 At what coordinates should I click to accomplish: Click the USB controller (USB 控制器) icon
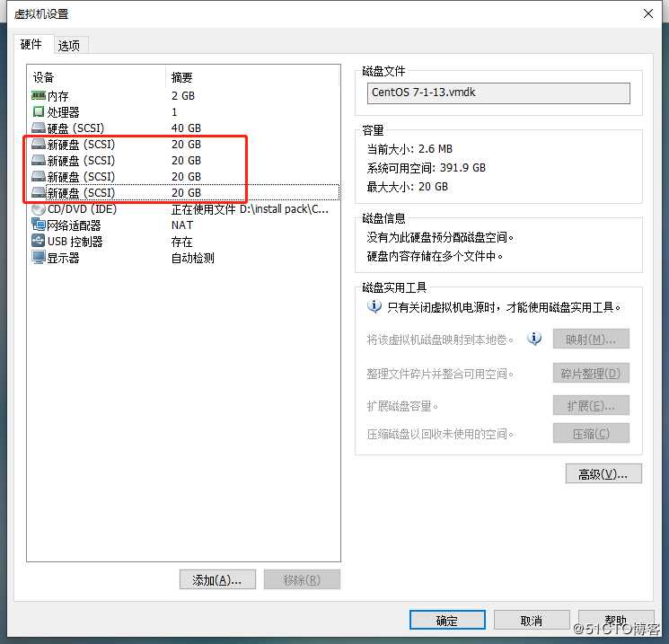[39, 241]
